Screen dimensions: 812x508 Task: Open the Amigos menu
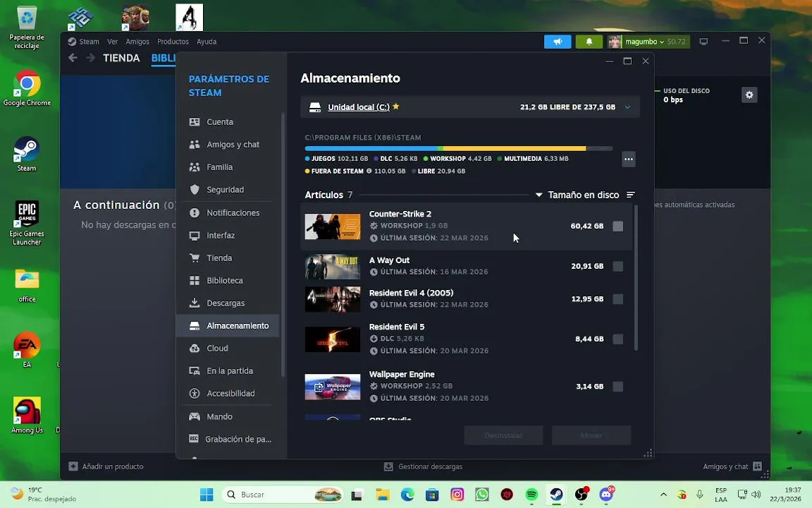tap(137, 42)
